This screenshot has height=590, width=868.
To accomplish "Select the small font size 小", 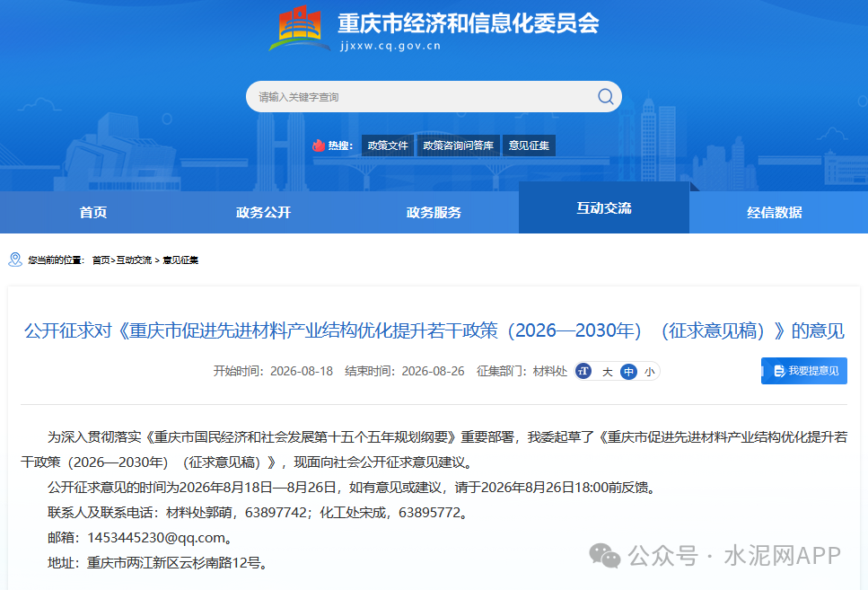I will click(x=649, y=372).
